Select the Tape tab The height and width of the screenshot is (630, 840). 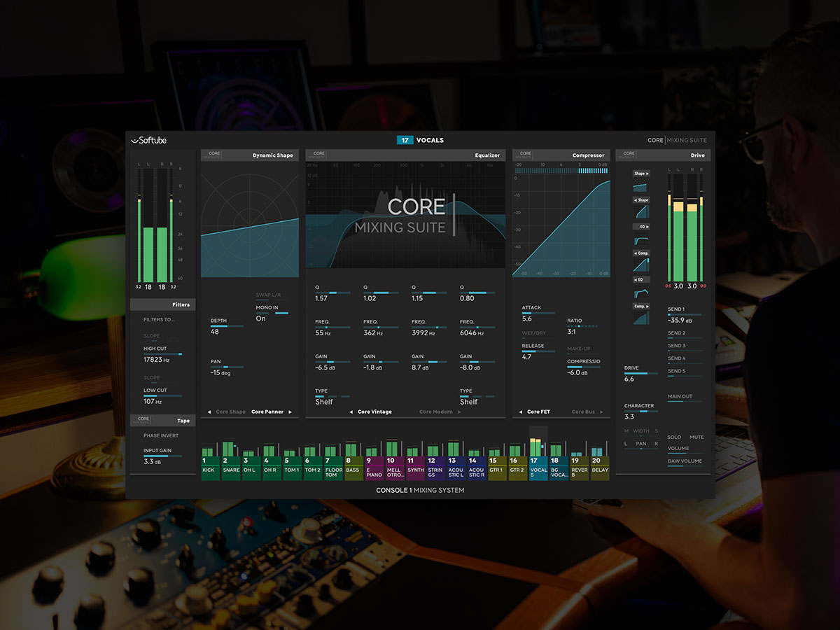click(183, 420)
